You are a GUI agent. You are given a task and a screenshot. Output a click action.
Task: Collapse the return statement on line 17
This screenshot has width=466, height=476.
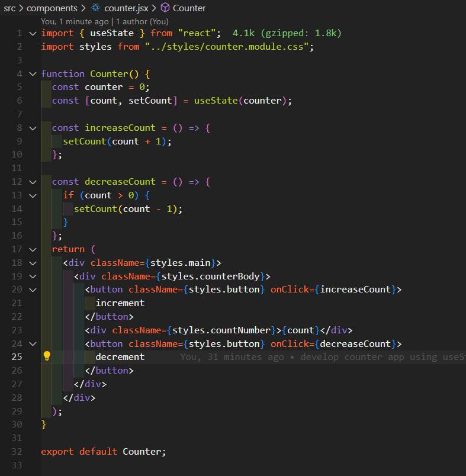click(33, 249)
